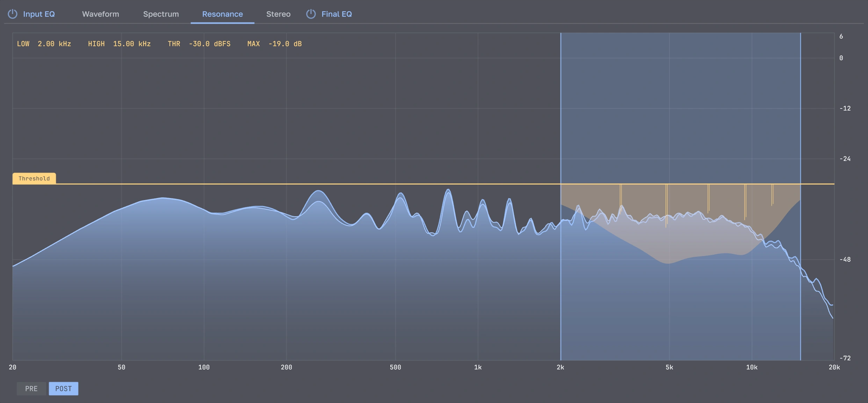Image resolution: width=868 pixels, height=403 pixels.
Task: Select the 2k low boundary line
Action: click(x=561, y=197)
